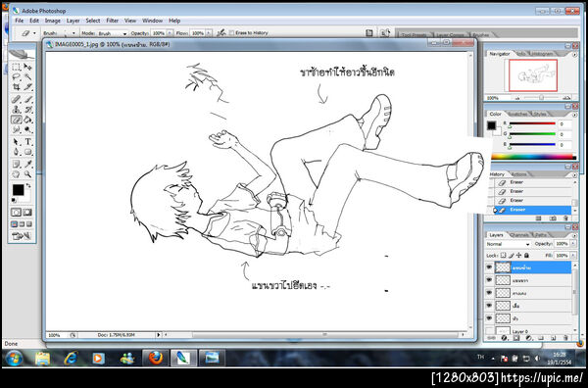Delete current state using History panel trash
This screenshot has height=388, width=588.
(566, 218)
